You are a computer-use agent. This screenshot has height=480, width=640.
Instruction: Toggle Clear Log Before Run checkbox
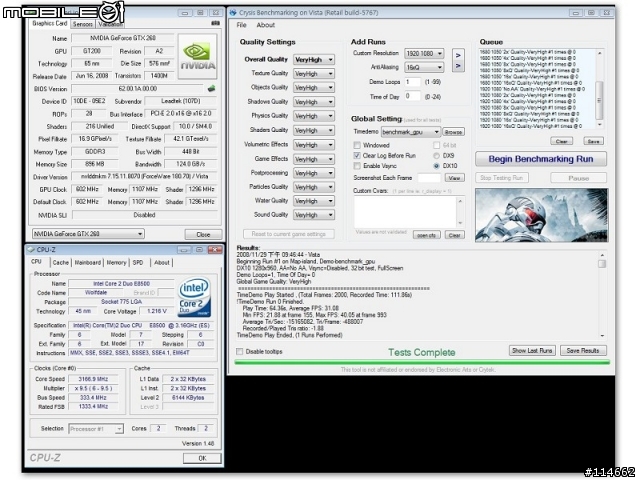click(357, 156)
